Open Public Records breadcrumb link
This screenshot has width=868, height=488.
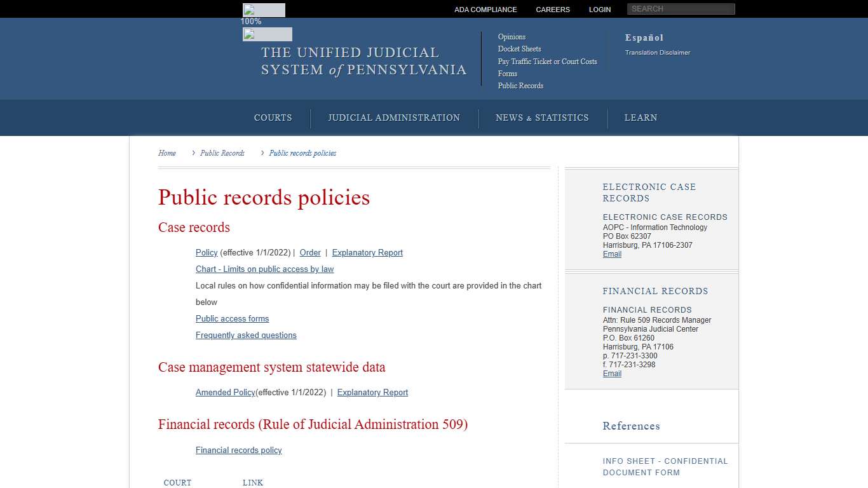(x=222, y=153)
